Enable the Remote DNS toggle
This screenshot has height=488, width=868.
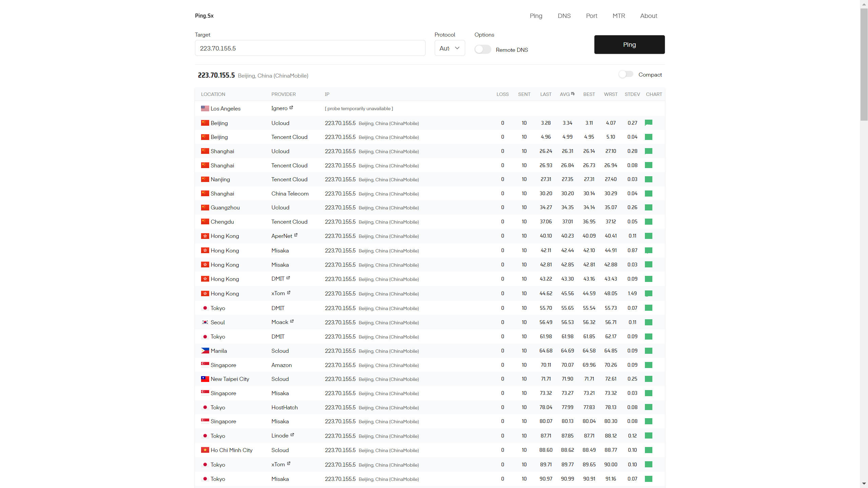tap(482, 49)
